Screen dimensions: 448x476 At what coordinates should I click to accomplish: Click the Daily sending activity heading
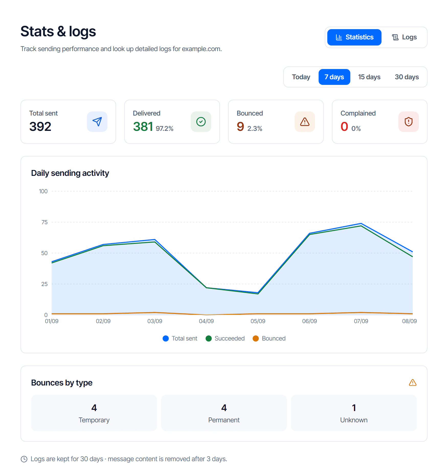[x=70, y=173]
